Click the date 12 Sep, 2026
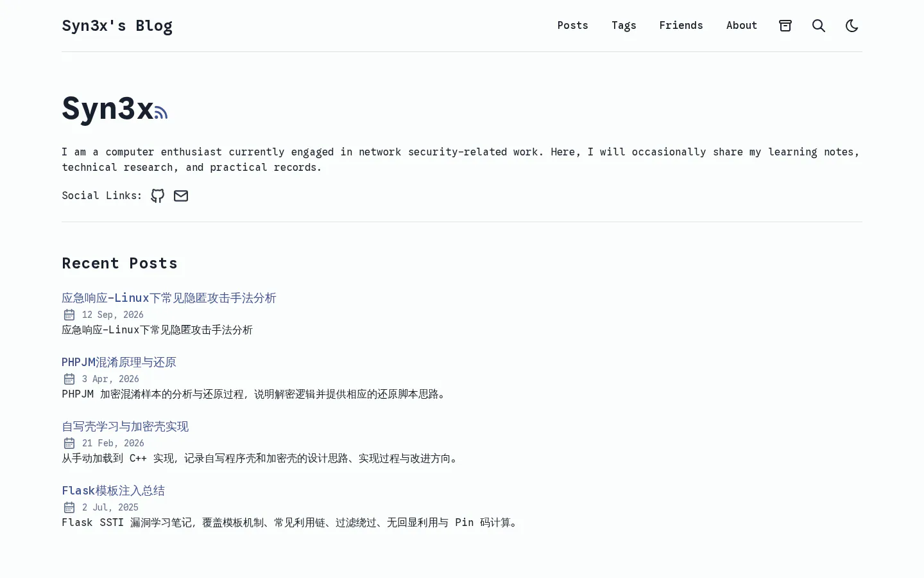 113,315
